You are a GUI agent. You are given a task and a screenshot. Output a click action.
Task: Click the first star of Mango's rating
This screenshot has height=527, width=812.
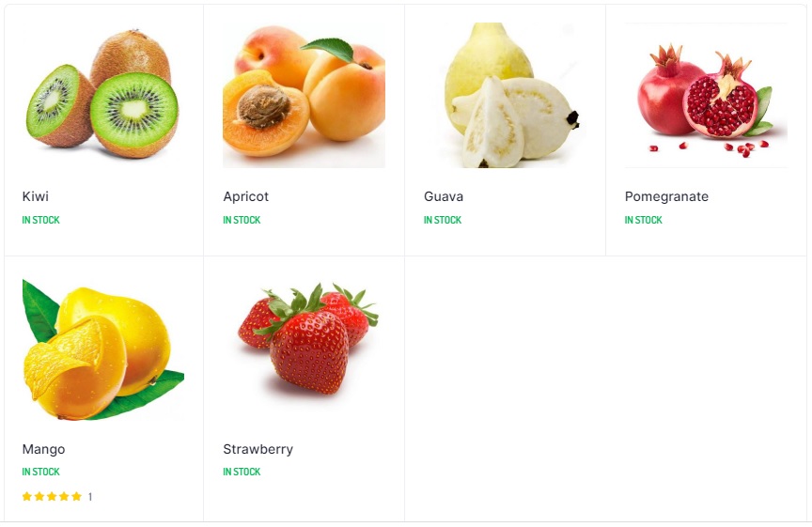point(27,496)
